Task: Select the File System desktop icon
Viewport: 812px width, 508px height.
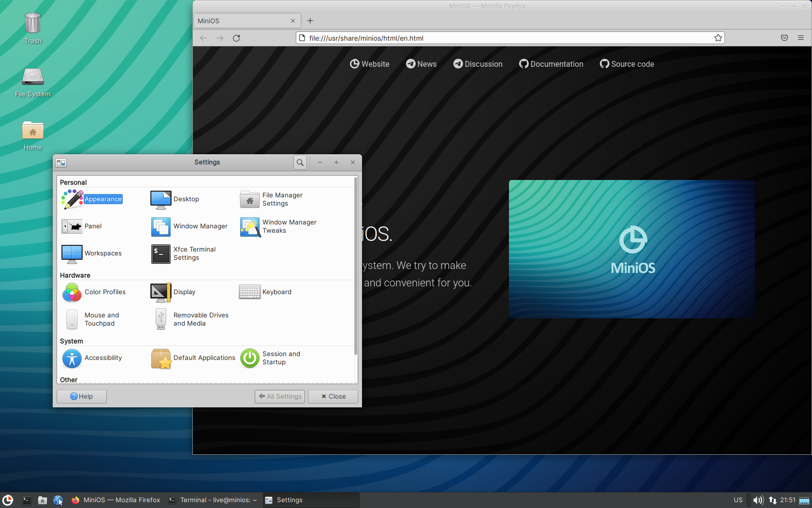Action: coord(33,82)
